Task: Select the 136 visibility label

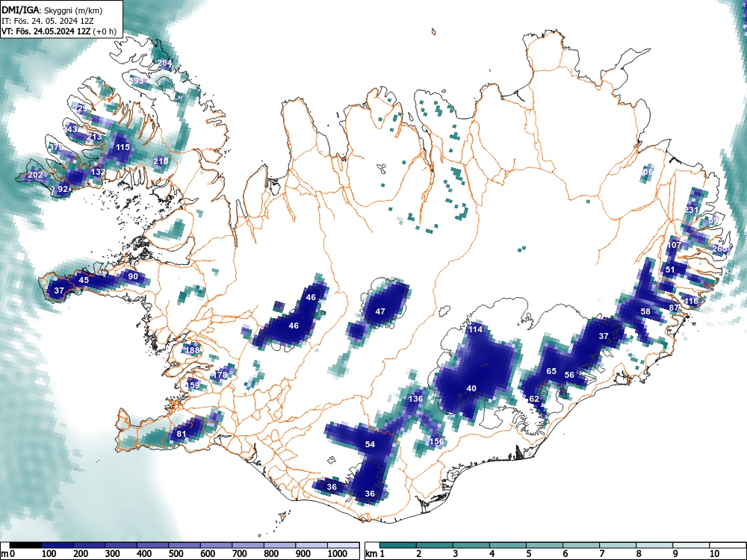Action: tap(416, 399)
